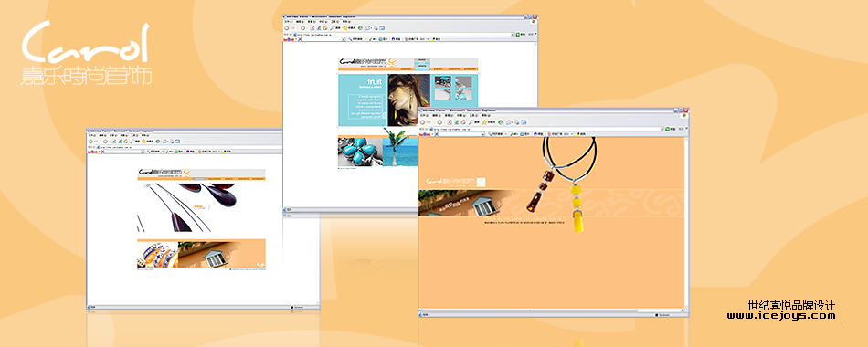This screenshot has height=347, width=868.
Task: Click Stop icon in the earrings page window
Action: (x=114, y=142)
